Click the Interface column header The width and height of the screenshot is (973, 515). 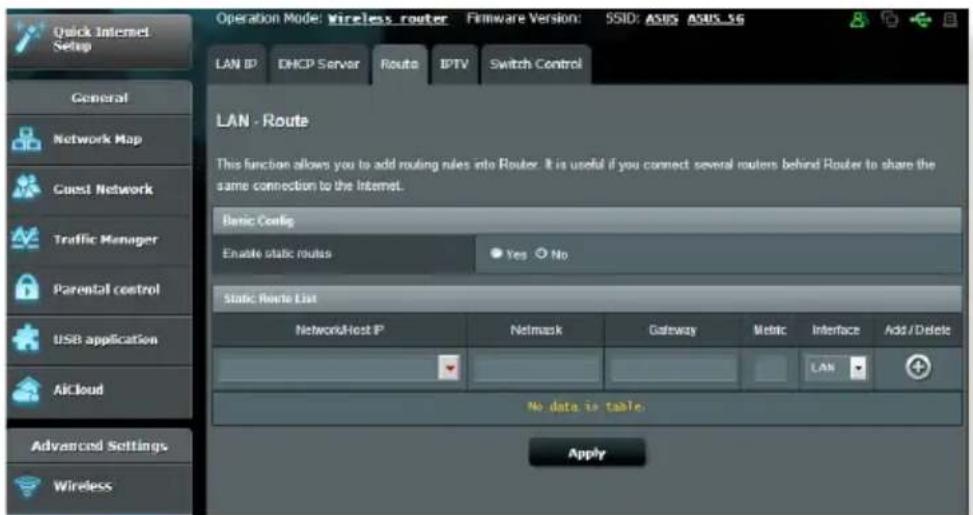click(x=836, y=331)
